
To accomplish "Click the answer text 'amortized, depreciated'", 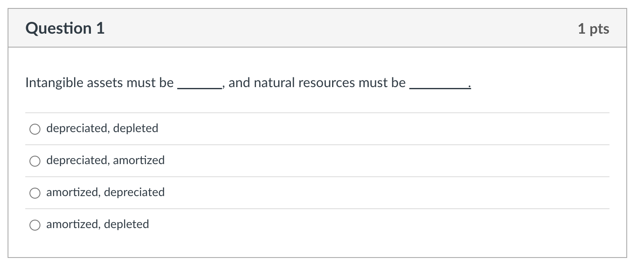I will pos(105,192).
